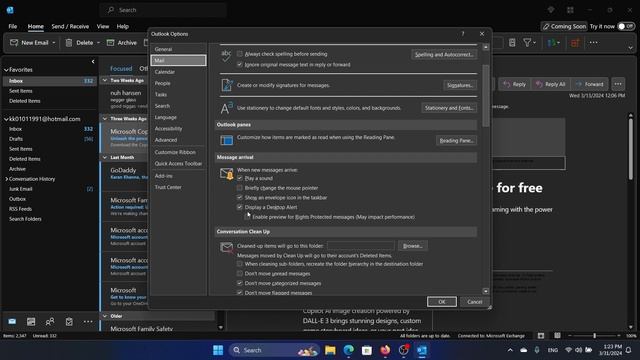The image size is (640, 360).
Task: Toggle the Try it now switch
Action: click(x=626, y=27)
